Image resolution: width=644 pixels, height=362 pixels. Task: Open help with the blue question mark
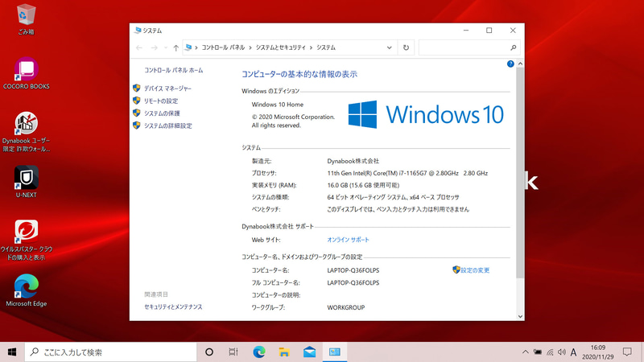coord(510,64)
